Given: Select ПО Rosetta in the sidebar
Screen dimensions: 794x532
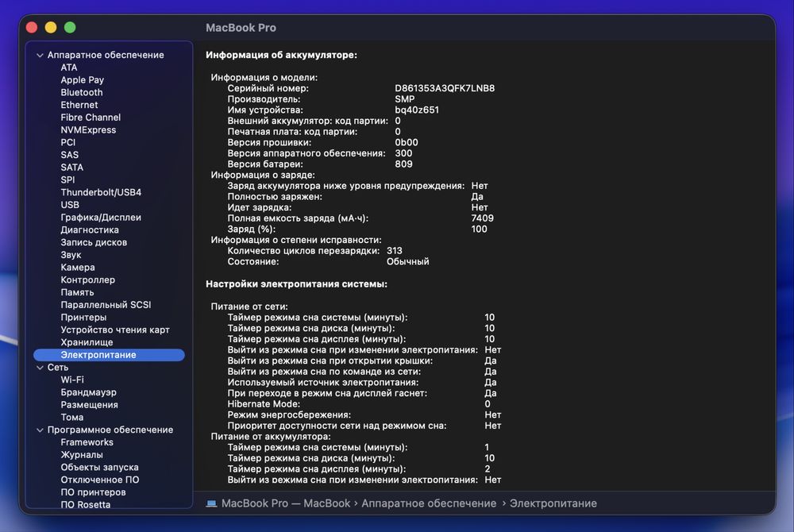Looking at the screenshot, I should (86, 505).
